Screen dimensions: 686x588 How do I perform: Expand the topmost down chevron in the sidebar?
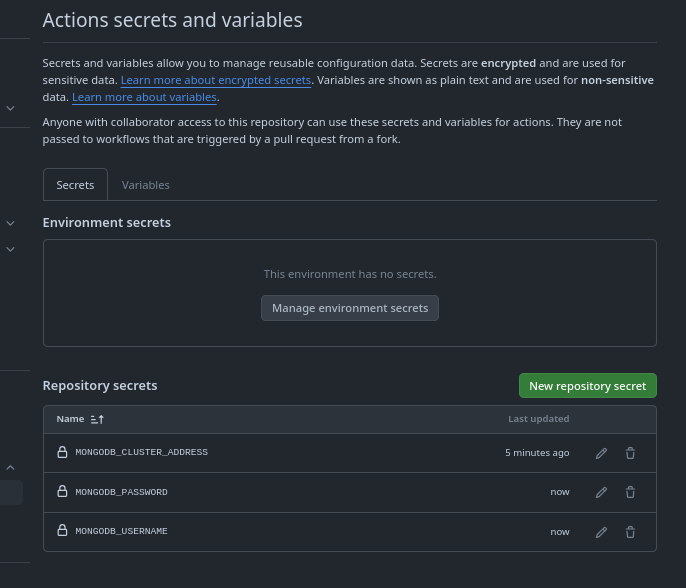11,108
